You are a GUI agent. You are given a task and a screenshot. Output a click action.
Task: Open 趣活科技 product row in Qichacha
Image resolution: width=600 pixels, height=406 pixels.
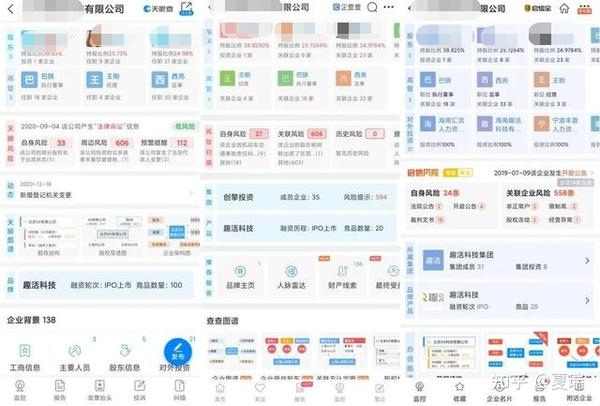tap(307, 228)
